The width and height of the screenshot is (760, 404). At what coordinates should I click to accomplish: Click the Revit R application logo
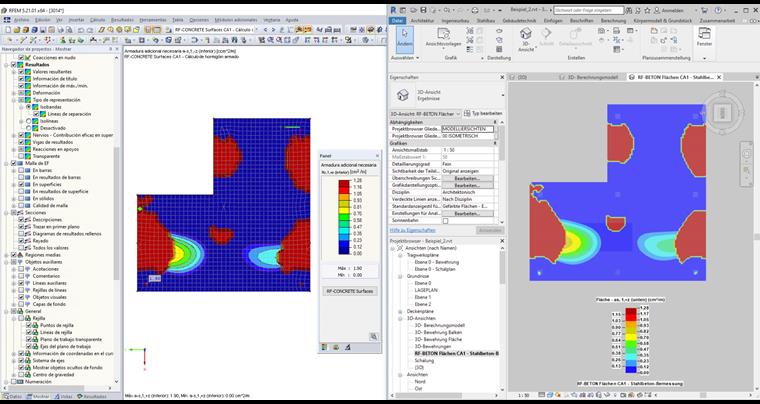tap(394, 10)
